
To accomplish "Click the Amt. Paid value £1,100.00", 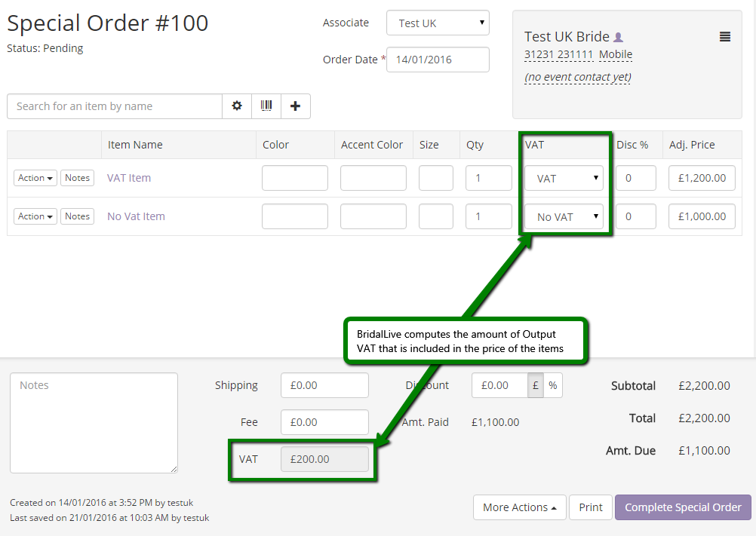I will tap(495, 422).
